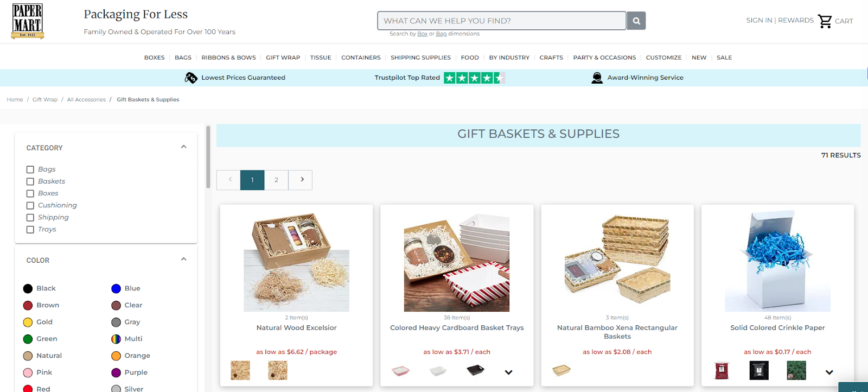Click the Sign In link

tap(759, 20)
